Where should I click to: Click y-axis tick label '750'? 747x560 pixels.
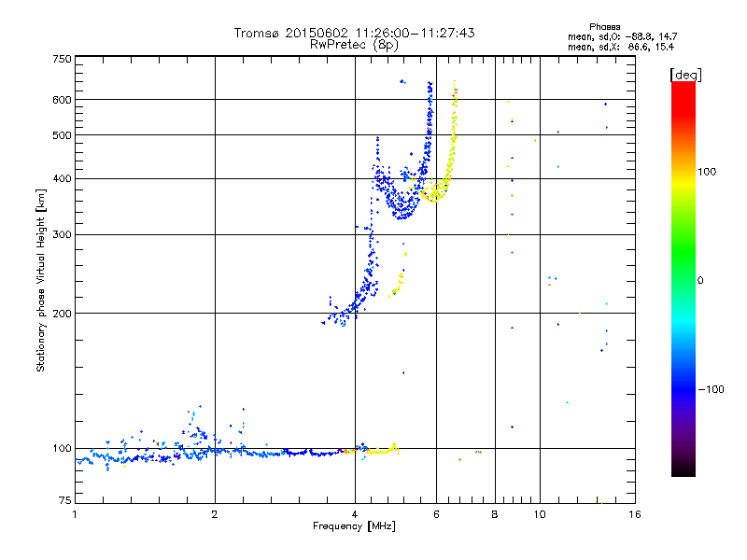(63, 59)
